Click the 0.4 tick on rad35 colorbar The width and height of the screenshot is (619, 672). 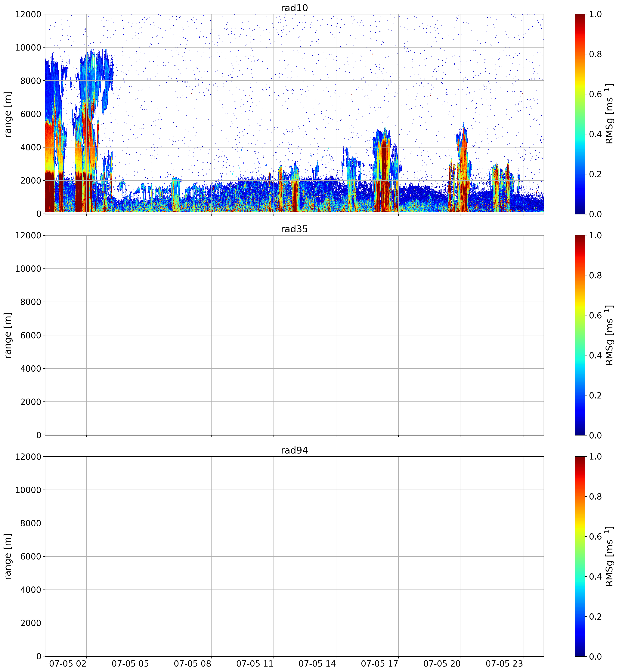(x=596, y=355)
